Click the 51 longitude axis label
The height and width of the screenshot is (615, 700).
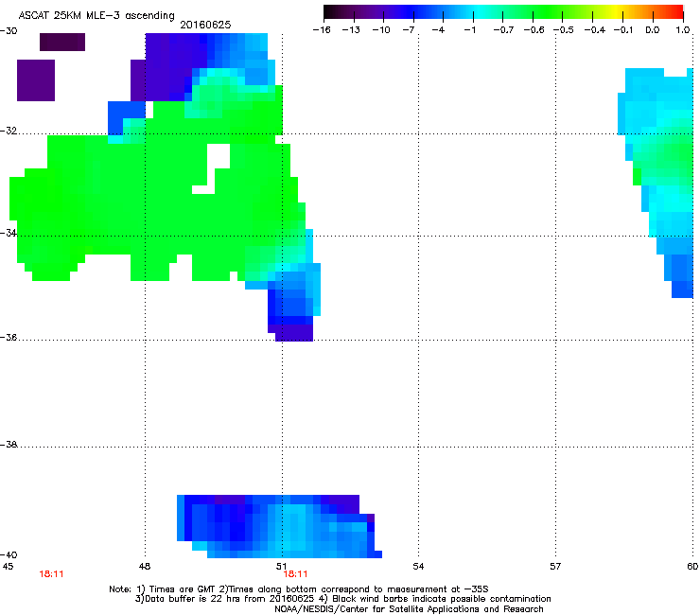click(x=281, y=567)
